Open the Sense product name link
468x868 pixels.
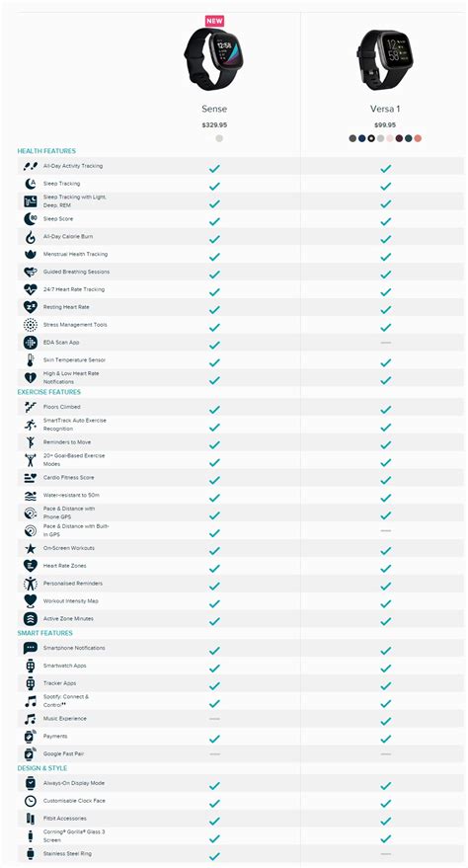click(x=214, y=109)
